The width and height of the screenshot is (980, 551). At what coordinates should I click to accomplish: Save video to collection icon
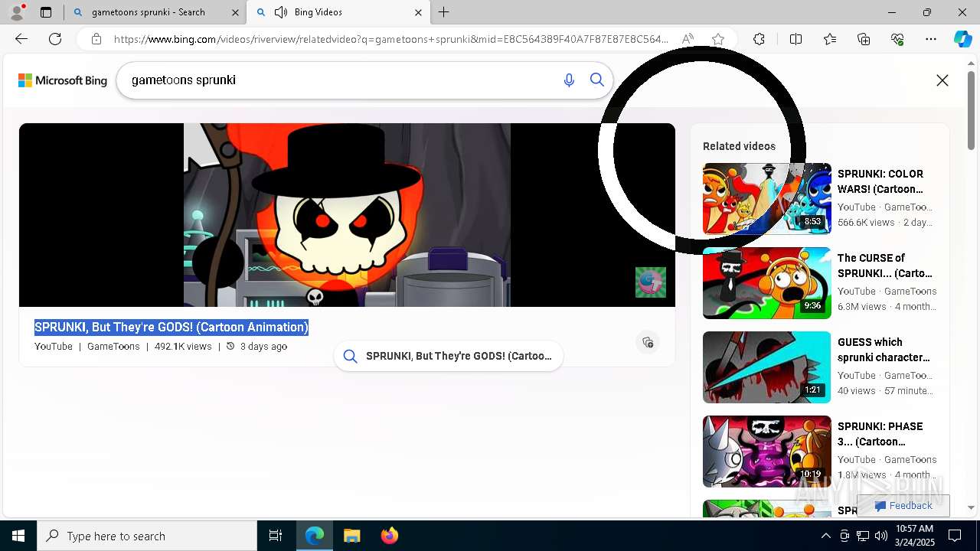(648, 342)
